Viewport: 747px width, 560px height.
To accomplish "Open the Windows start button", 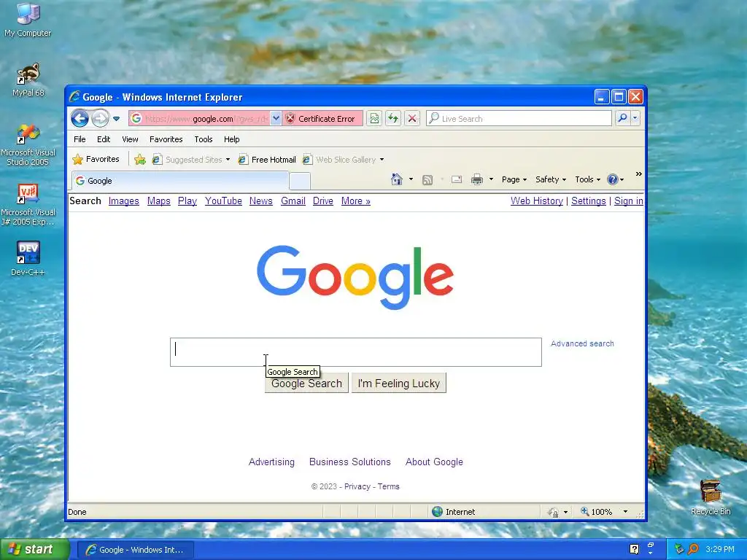I will coord(34,550).
